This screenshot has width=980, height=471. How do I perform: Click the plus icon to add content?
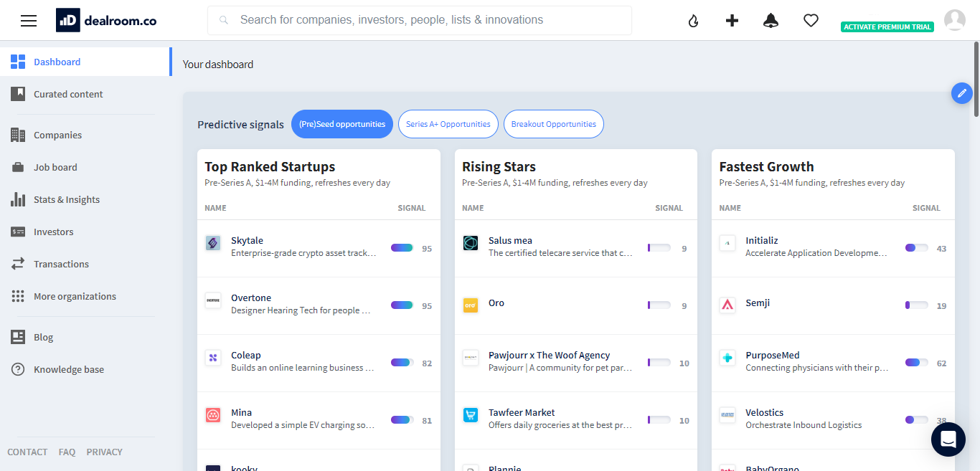pos(732,20)
